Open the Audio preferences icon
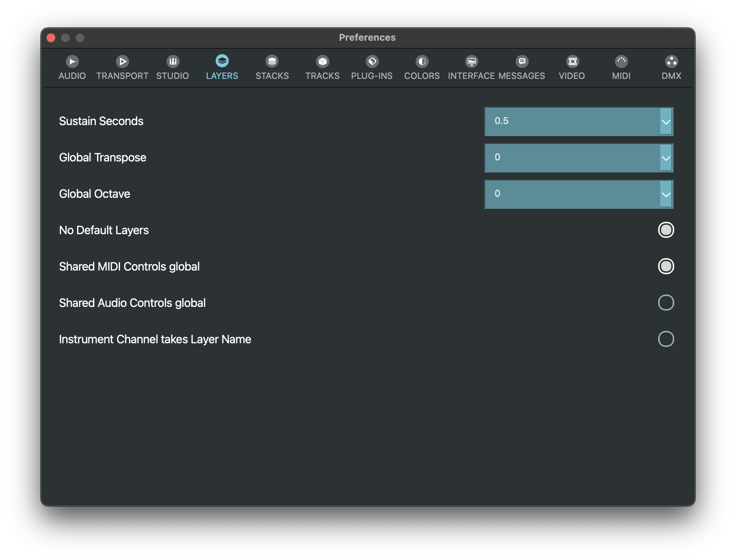 72,61
